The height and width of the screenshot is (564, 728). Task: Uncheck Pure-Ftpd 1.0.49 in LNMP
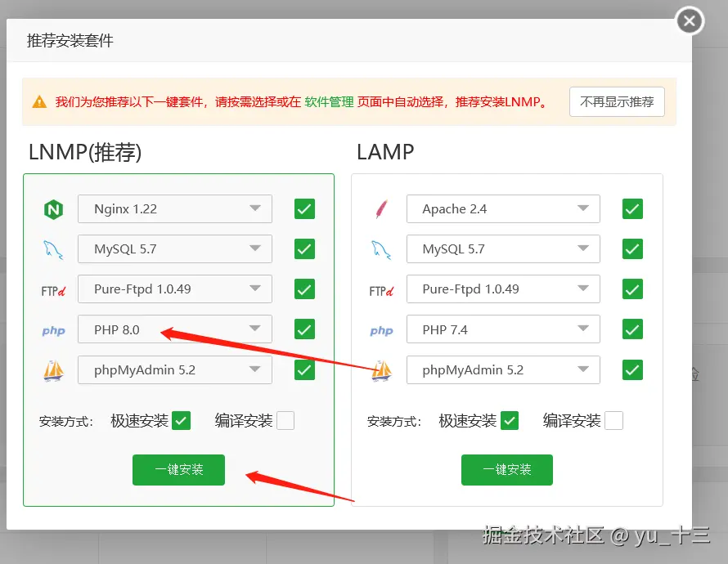[304, 289]
